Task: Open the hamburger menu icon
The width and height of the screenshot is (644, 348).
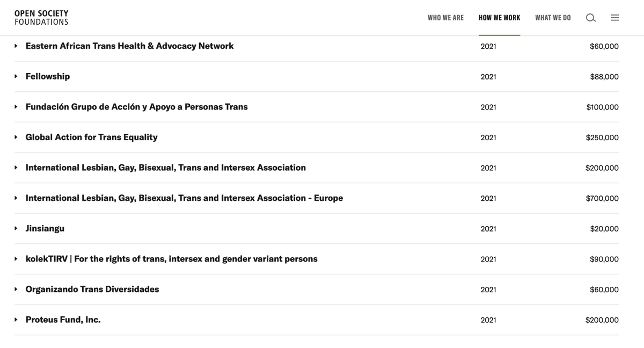Action: [x=614, y=18]
